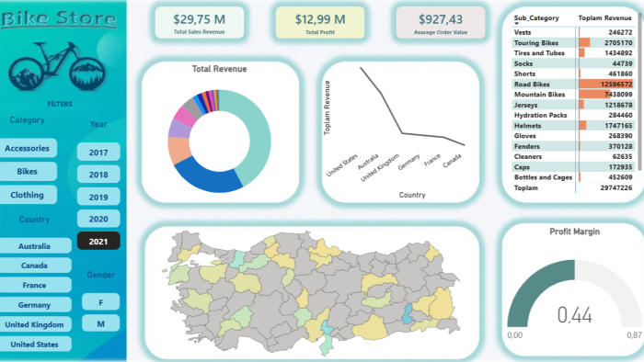The width and height of the screenshot is (644, 362).
Task: Click Canada label on line chart
Action: tap(453, 161)
